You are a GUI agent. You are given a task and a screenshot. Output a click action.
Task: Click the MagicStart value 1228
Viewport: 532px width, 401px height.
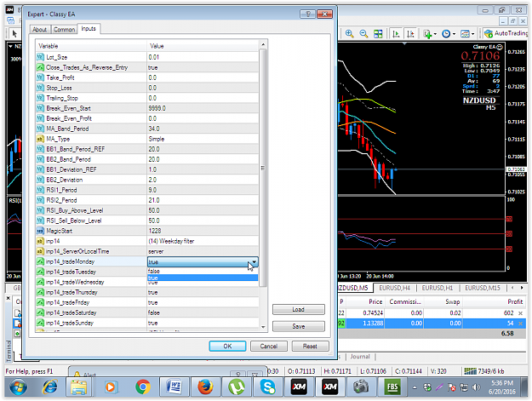[x=203, y=231]
